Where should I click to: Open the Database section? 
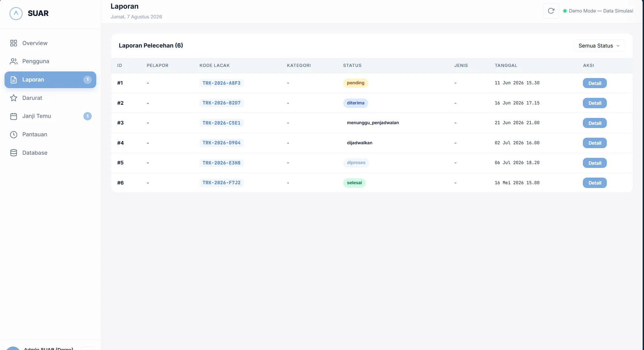click(50, 153)
